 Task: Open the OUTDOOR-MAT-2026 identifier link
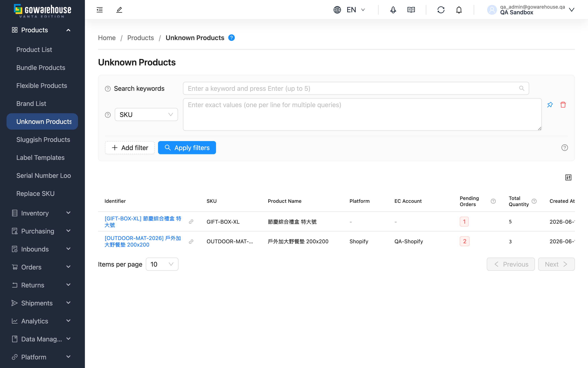[x=143, y=241]
